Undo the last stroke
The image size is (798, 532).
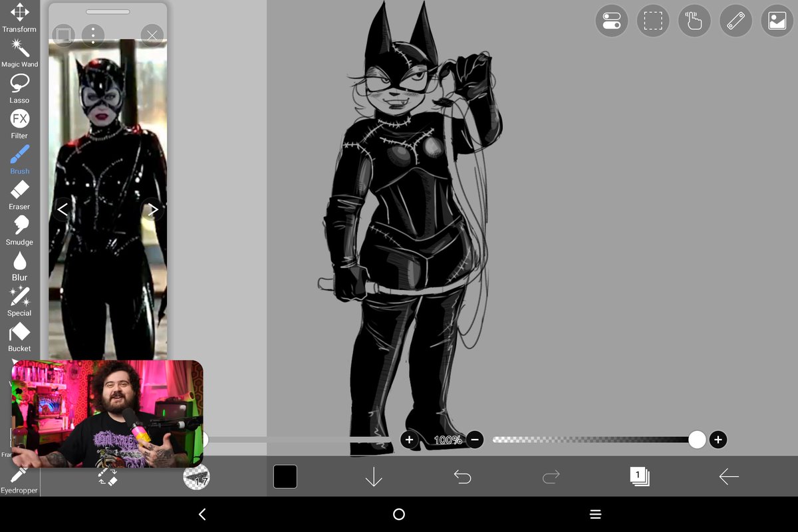pos(462,476)
